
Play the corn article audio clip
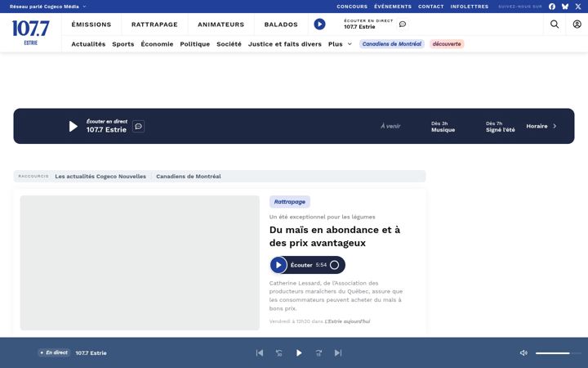278,265
